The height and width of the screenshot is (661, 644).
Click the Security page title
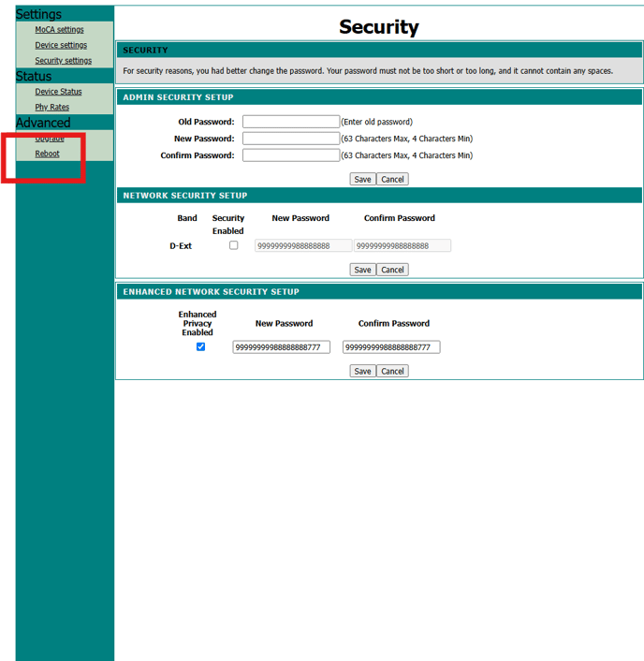coord(379,27)
